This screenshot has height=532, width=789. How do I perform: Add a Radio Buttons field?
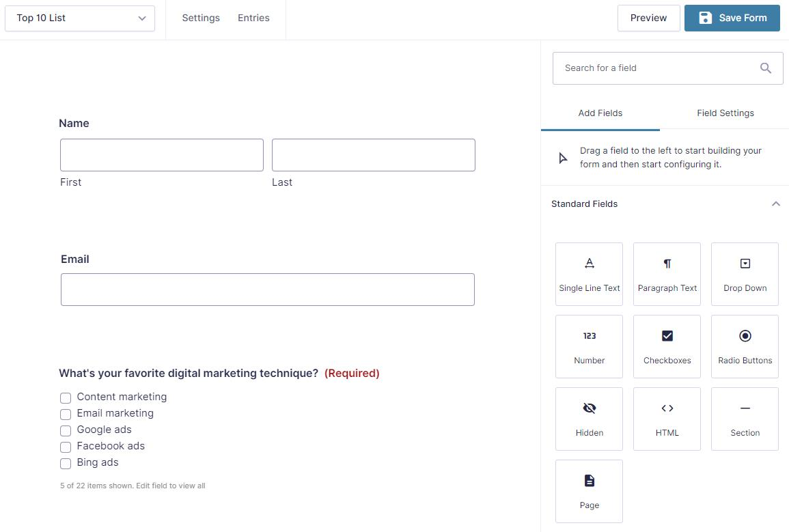click(x=745, y=346)
